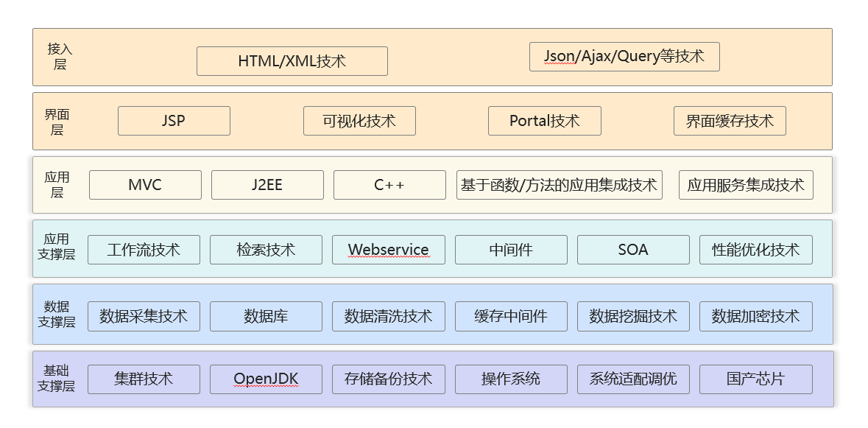
Task: Click the SOA box
Action: click(633, 250)
